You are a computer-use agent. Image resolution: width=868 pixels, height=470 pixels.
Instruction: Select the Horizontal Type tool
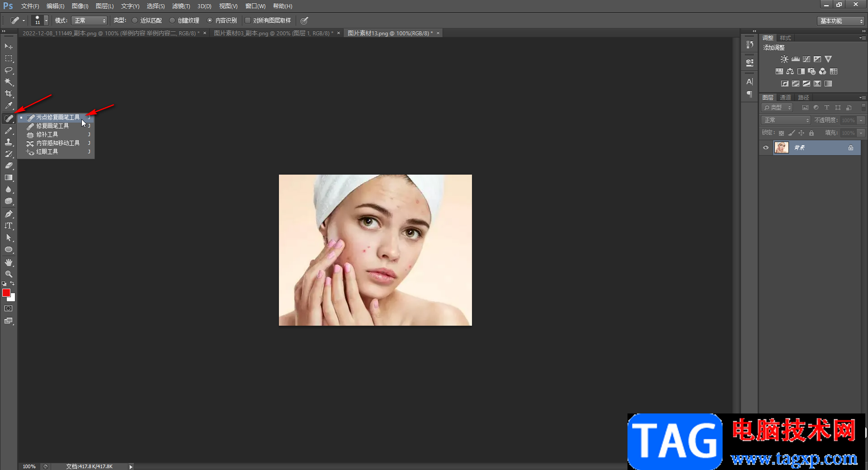(x=9, y=226)
